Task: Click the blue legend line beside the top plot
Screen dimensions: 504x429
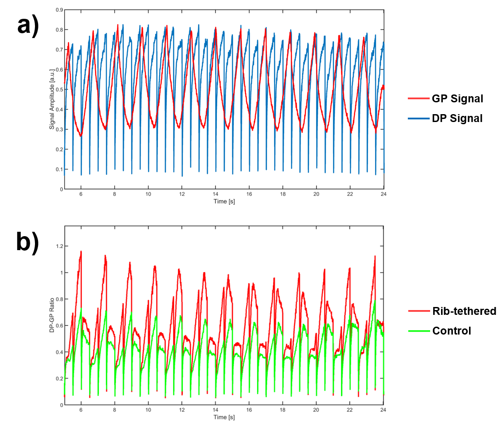Action: 418,119
